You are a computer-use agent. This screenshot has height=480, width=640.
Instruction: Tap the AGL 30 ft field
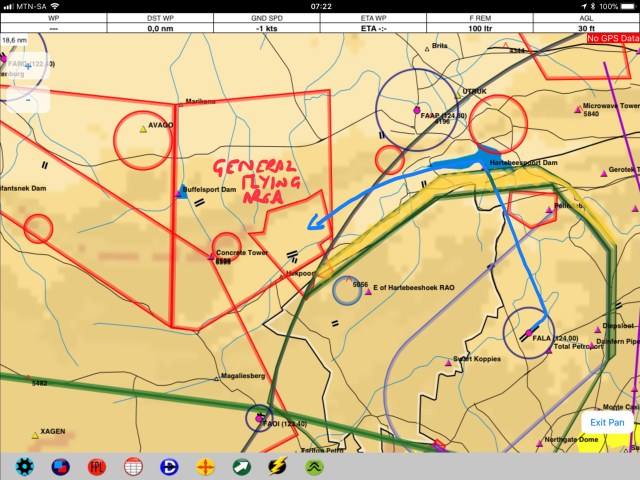click(586, 23)
